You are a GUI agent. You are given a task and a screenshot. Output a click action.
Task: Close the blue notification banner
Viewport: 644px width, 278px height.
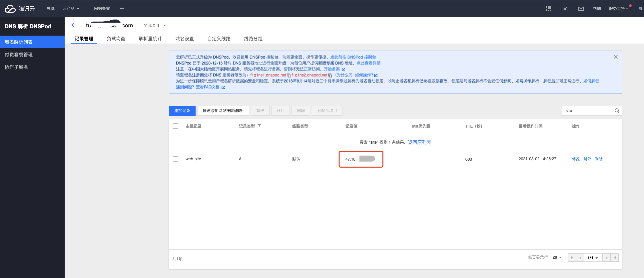point(616,57)
